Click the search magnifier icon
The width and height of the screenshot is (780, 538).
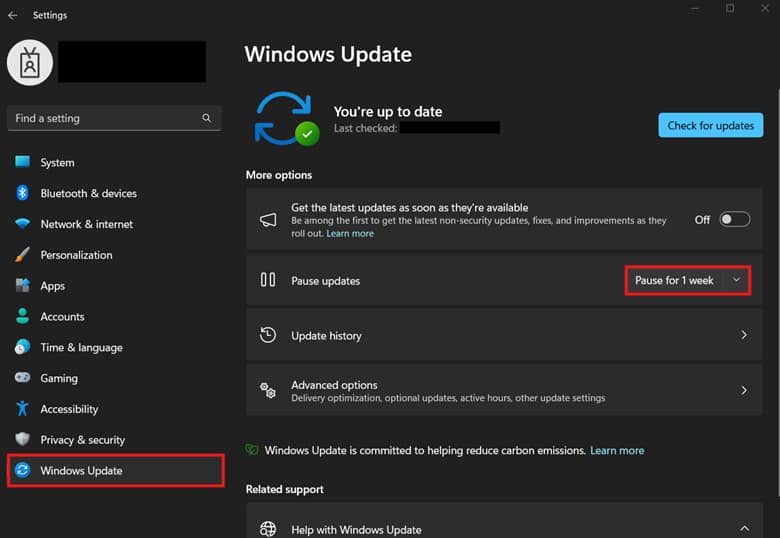pos(206,118)
